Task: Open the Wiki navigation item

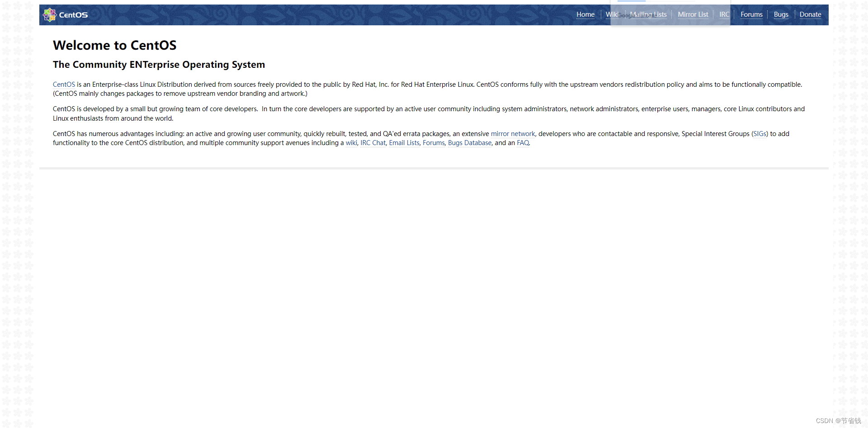Action: (x=611, y=14)
